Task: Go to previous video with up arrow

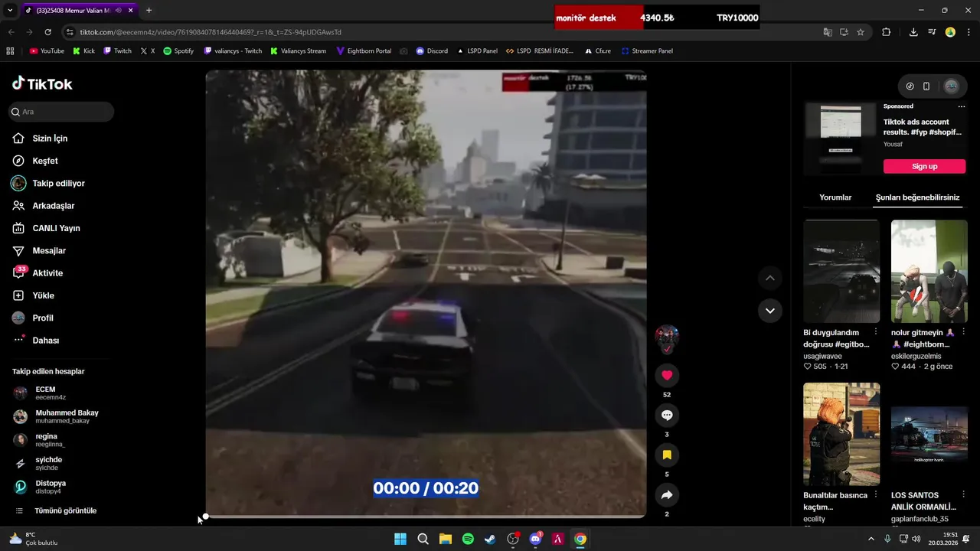Action: pyautogui.click(x=769, y=278)
